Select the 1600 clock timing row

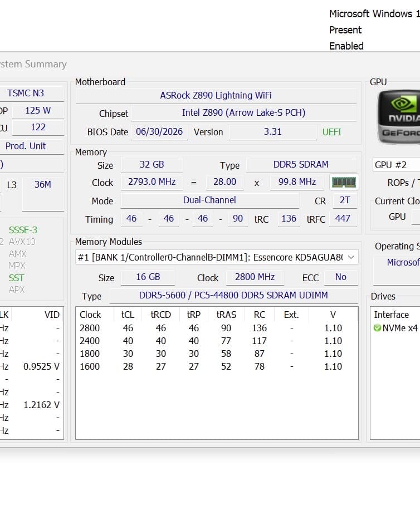(217, 367)
